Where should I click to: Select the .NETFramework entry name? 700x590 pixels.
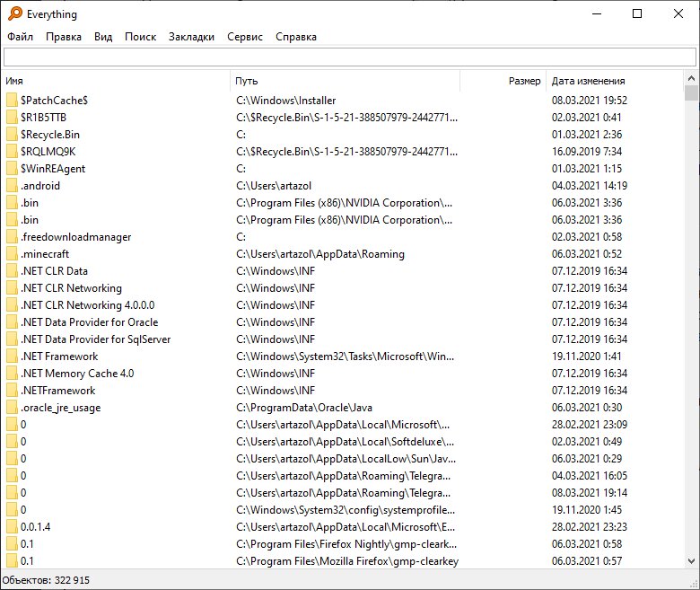(x=58, y=391)
